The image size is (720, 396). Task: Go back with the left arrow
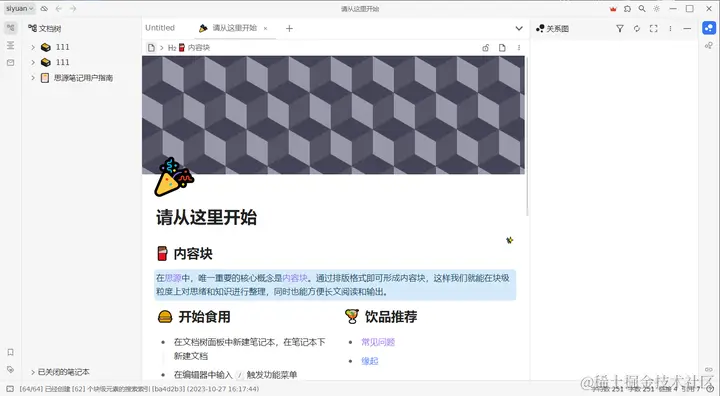pos(59,9)
